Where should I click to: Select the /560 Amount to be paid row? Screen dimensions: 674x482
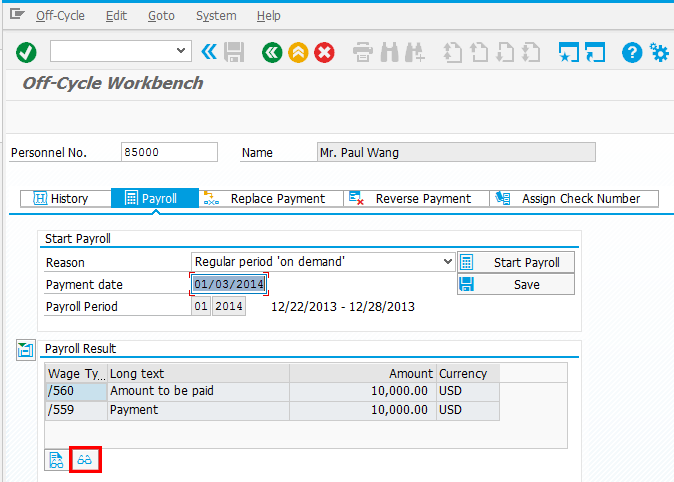coord(160,391)
